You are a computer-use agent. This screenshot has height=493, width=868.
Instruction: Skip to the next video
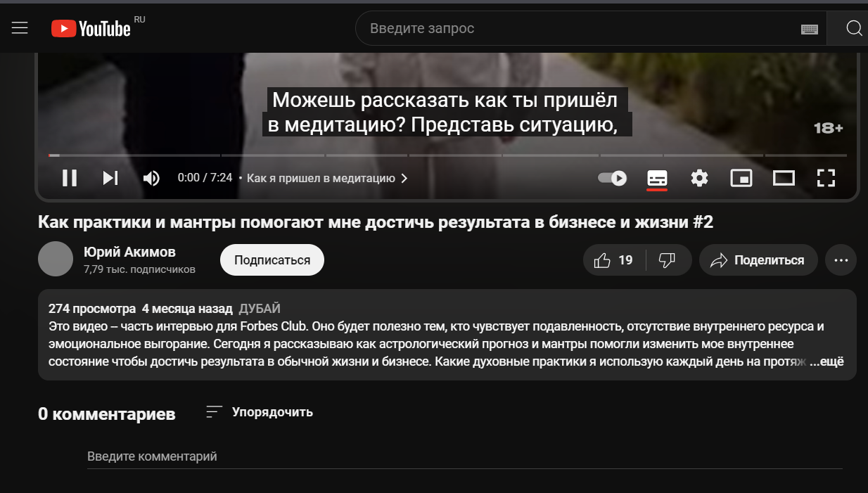(x=110, y=178)
